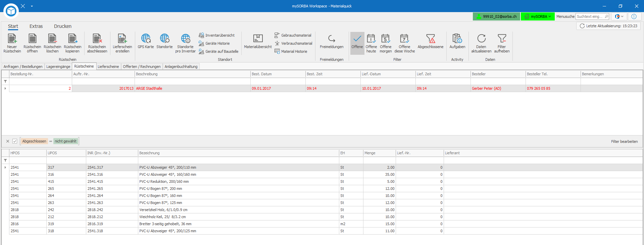Click Lieferschein erstellen icon
Image resolution: width=644 pixels, height=245 pixels.
pyautogui.click(x=122, y=43)
